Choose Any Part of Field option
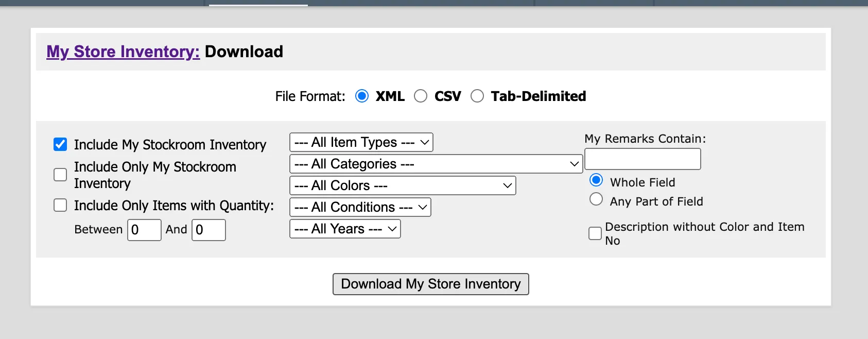The width and height of the screenshot is (868, 339). [596, 199]
